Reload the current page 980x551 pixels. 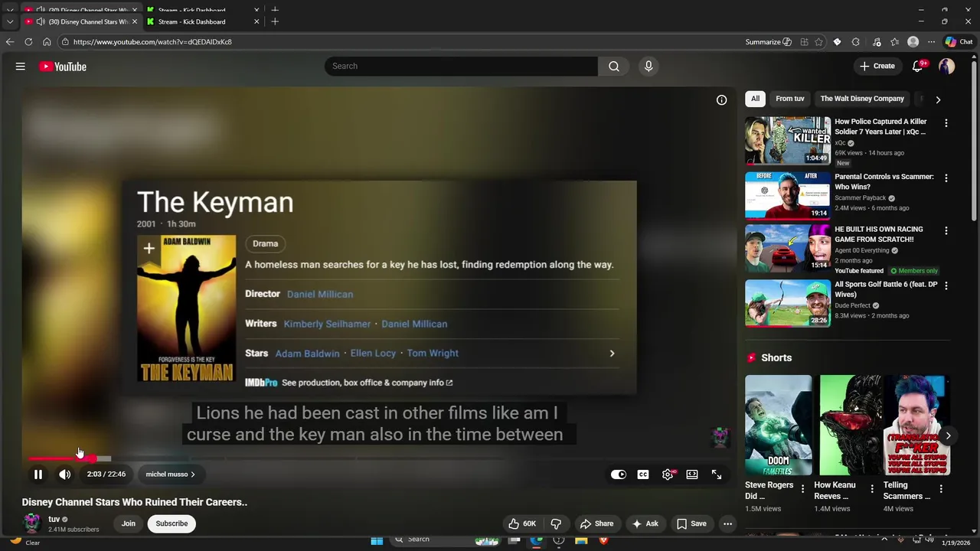(28, 41)
